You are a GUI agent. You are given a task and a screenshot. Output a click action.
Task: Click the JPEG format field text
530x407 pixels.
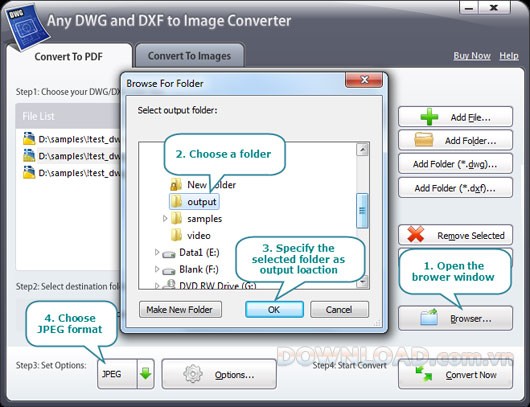coord(112,374)
